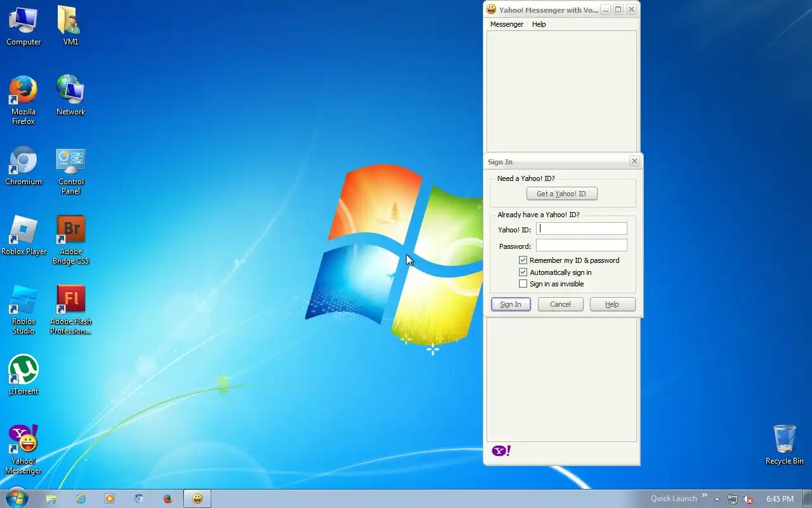Open Windows Explorer from the taskbar

(51, 499)
